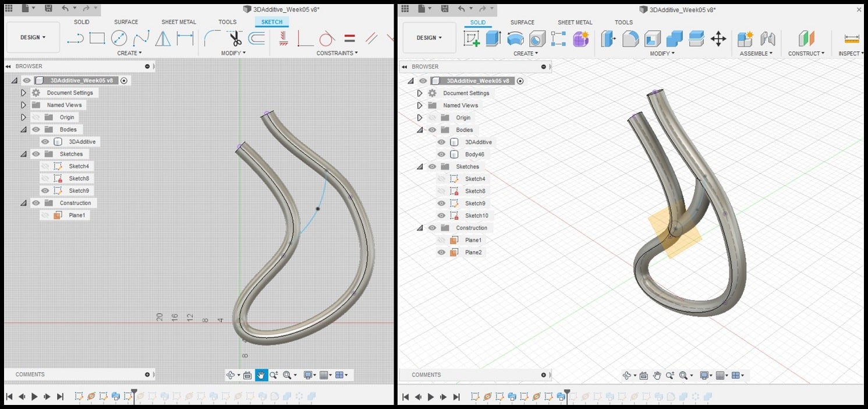
Task: Open SURFACE tab in right window
Action: click(x=522, y=23)
